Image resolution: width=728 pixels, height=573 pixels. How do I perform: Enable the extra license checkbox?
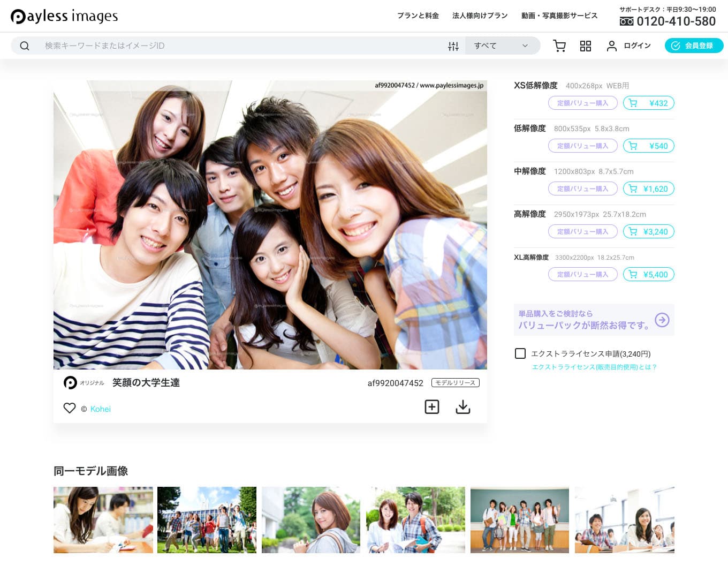point(520,353)
